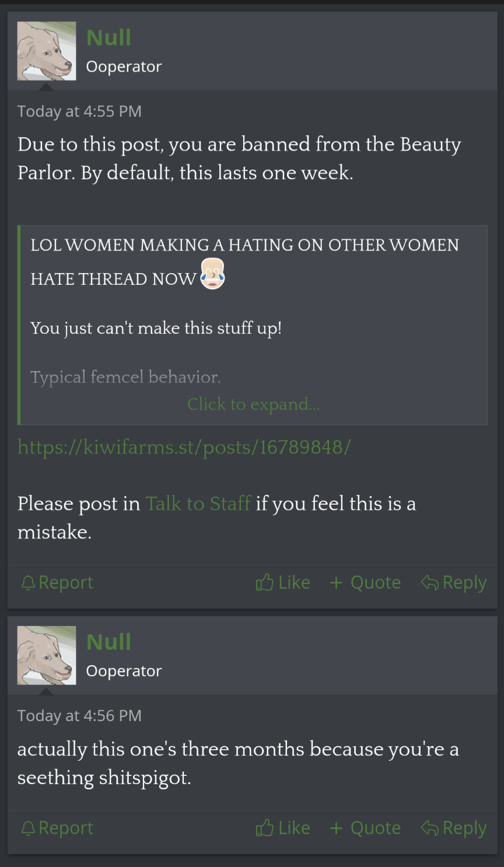504x867 pixels.
Task: Expand the quoted post via Click to expand
Action: click(x=253, y=404)
